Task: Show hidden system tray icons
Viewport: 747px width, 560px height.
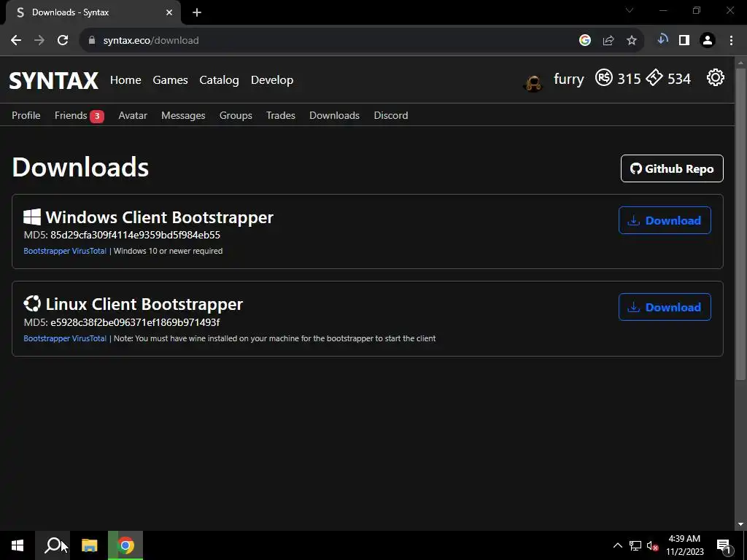Action: pyautogui.click(x=617, y=545)
